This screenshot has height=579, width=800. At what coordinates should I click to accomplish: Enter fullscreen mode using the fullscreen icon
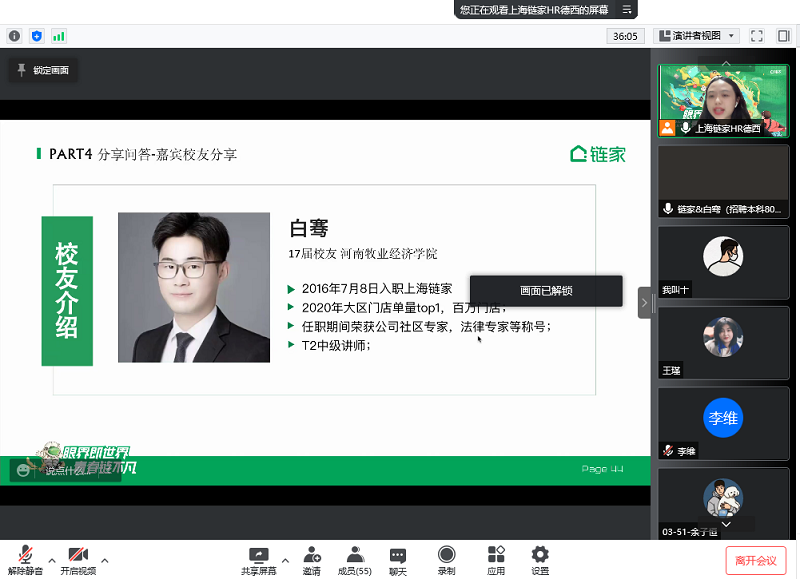[757, 36]
